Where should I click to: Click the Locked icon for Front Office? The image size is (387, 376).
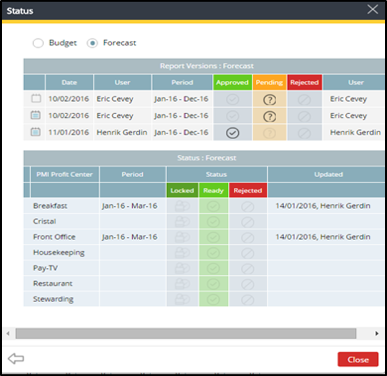(182, 237)
